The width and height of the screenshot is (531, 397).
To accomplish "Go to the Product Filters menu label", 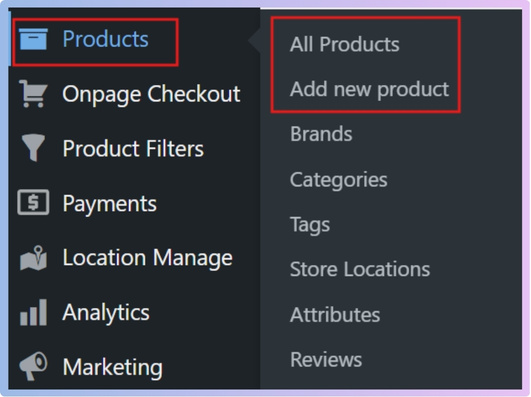I will (133, 149).
